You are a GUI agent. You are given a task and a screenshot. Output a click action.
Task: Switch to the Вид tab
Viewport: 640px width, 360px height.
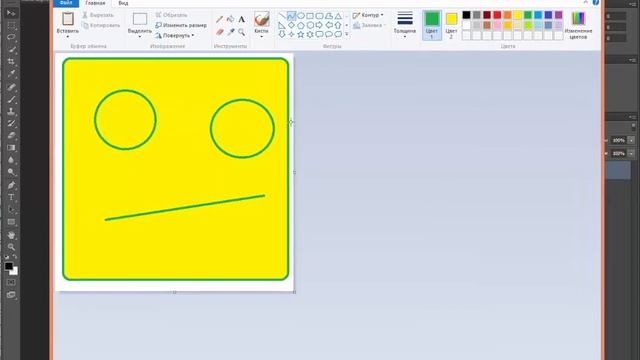pyautogui.click(x=123, y=3)
